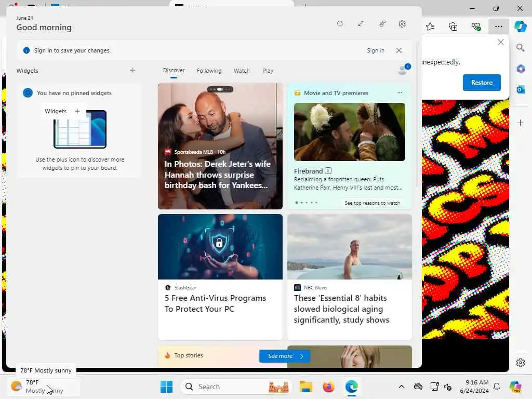532x399 pixels.
Task: Open the Play tab
Action: click(268, 71)
